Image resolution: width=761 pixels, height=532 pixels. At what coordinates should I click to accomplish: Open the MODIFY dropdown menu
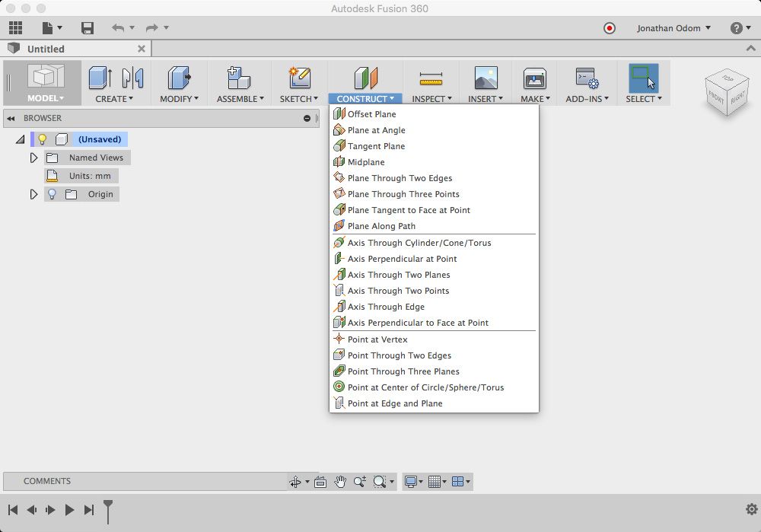click(179, 98)
